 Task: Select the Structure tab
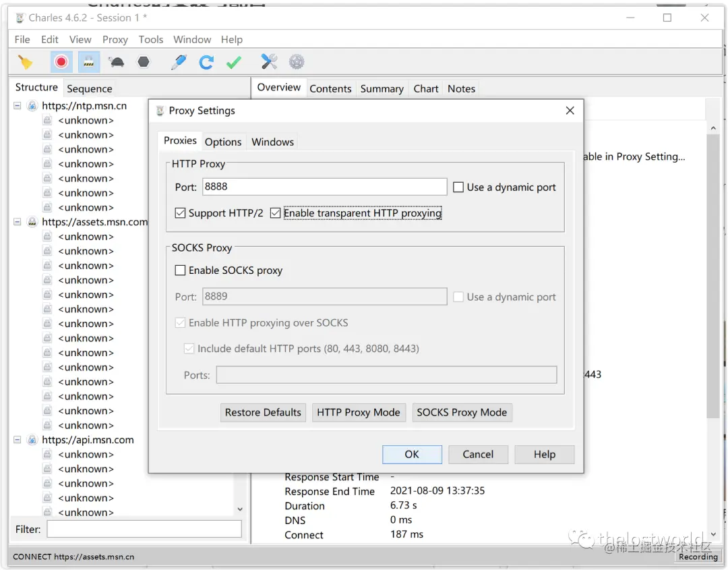coord(36,87)
